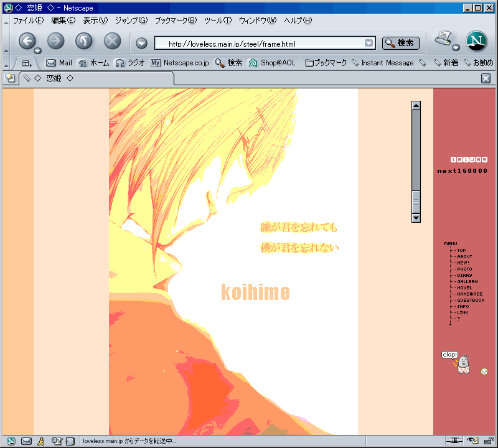Open the INFO link in the page menu

pyautogui.click(x=463, y=307)
